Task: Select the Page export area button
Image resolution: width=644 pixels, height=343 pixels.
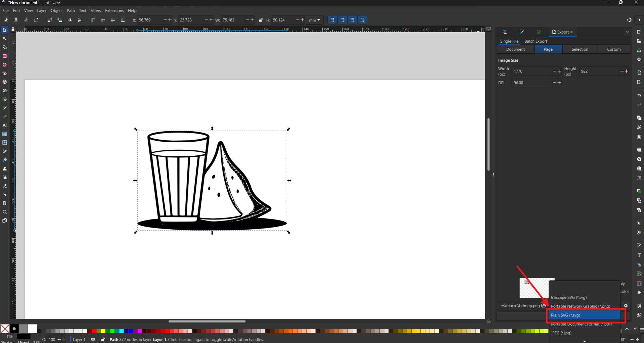Action: [548, 49]
